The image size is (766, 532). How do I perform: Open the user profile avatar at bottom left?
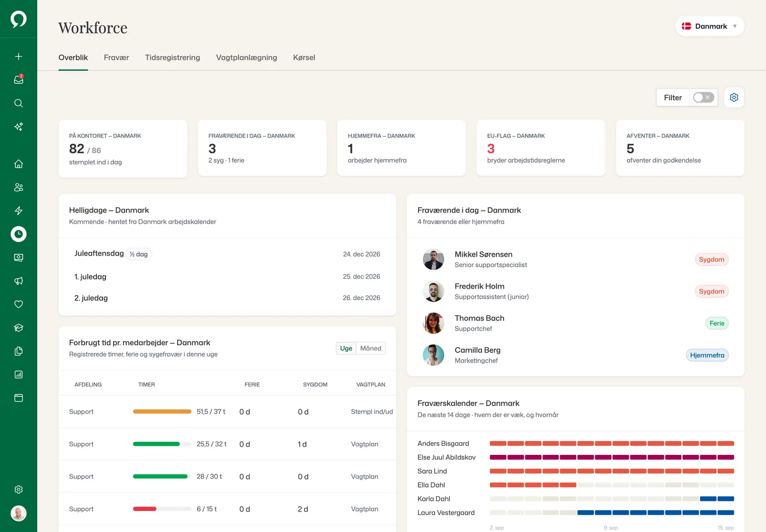[19, 513]
